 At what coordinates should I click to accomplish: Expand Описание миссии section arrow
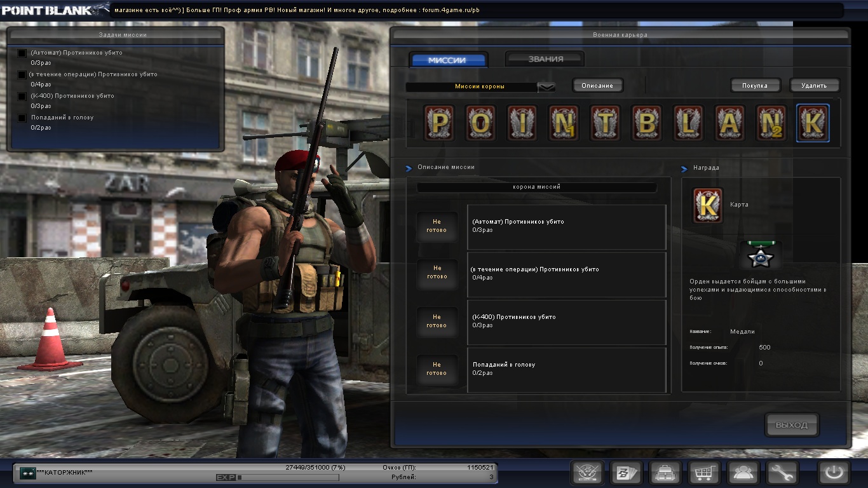tap(409, 168)
